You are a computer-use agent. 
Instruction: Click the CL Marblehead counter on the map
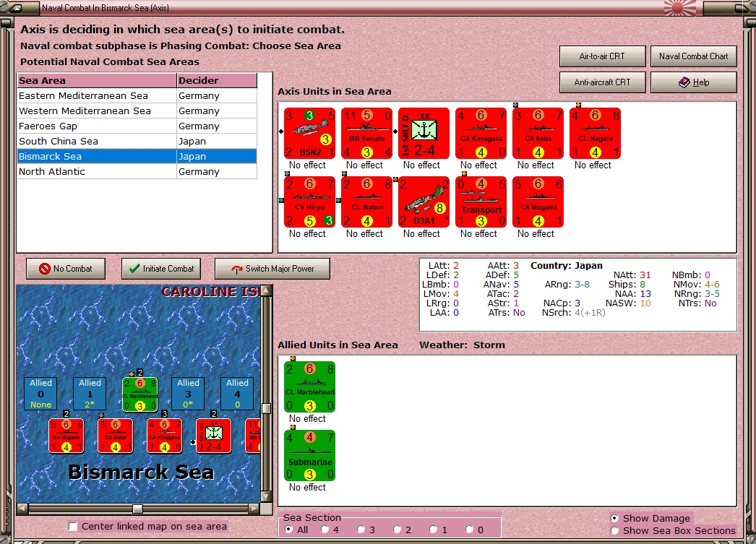[139, 394]
